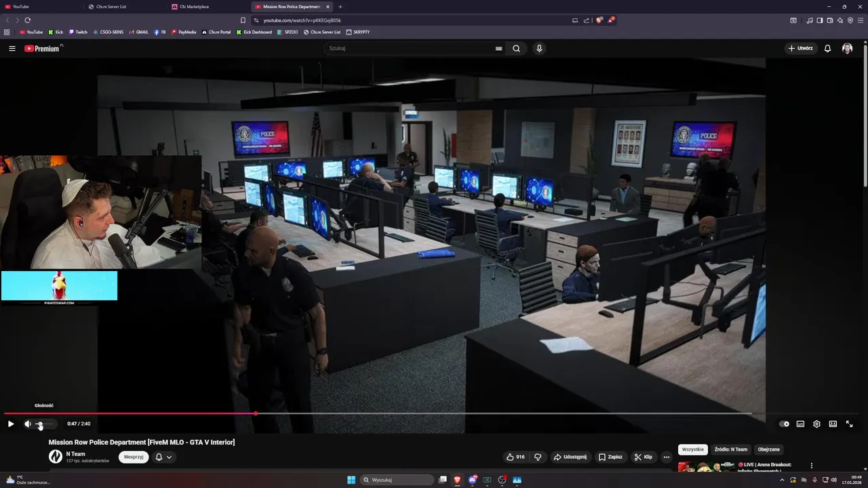
Task: Mute the video with the speaker icon
Action: (28, 424)
